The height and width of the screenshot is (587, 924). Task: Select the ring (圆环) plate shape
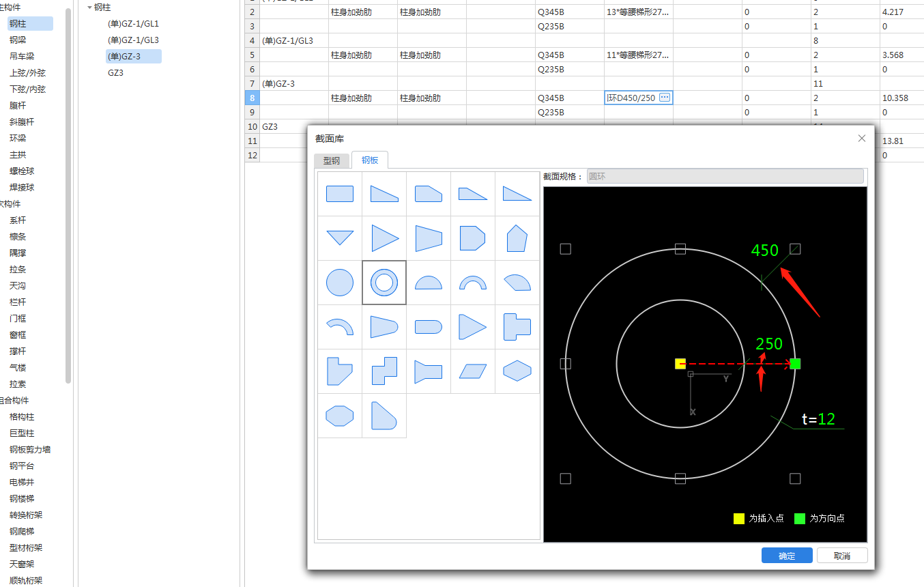click(384, 283)
